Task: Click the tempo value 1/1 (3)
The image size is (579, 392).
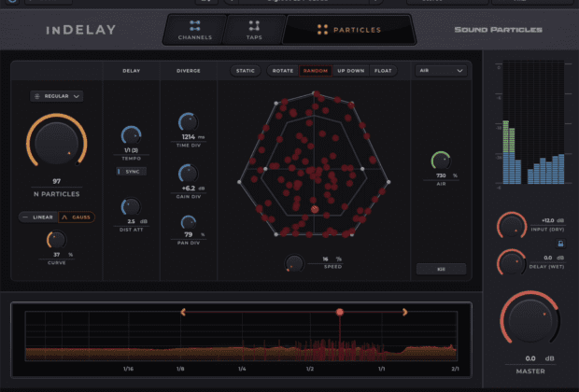Action: (131, 150)
